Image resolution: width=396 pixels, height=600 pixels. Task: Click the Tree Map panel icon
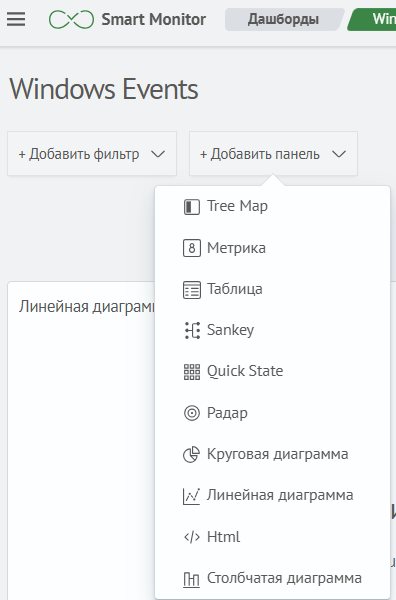192,207
